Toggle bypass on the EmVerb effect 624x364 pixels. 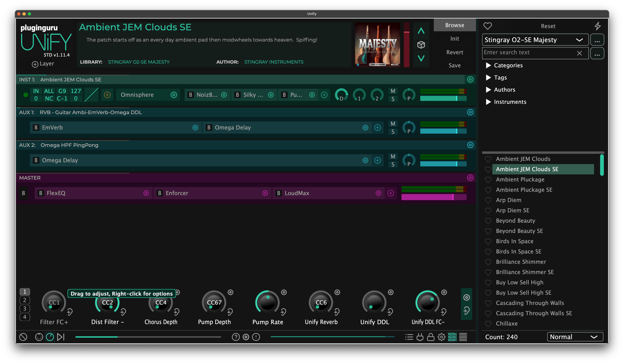pyautogui.click(x=36, y=128)
